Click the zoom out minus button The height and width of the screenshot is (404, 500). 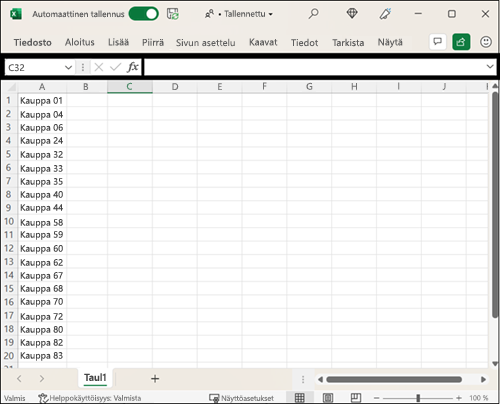pyautogui.click(x=377, y=398)
